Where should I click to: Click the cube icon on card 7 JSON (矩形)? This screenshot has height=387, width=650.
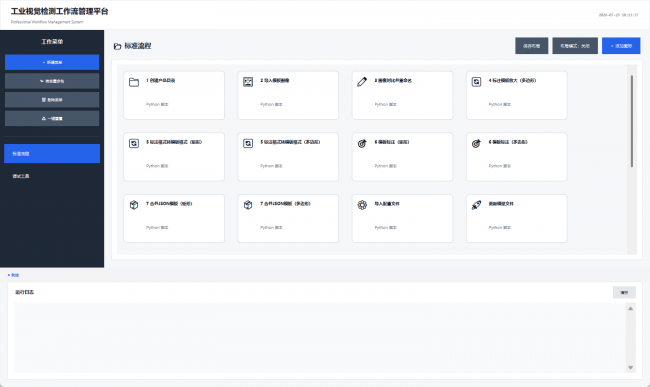(134, 205)
